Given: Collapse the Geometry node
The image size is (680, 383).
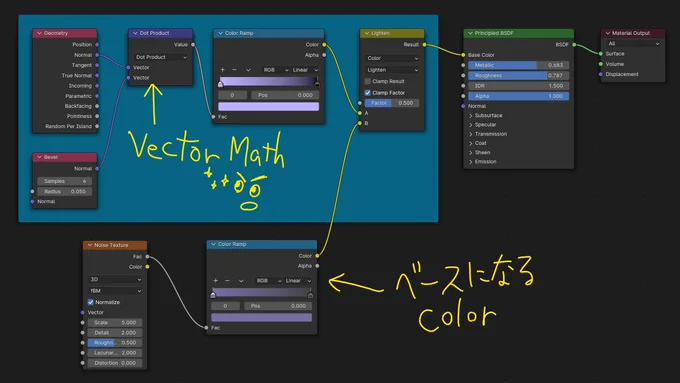Looking at the screenshot, I should 39,33.
